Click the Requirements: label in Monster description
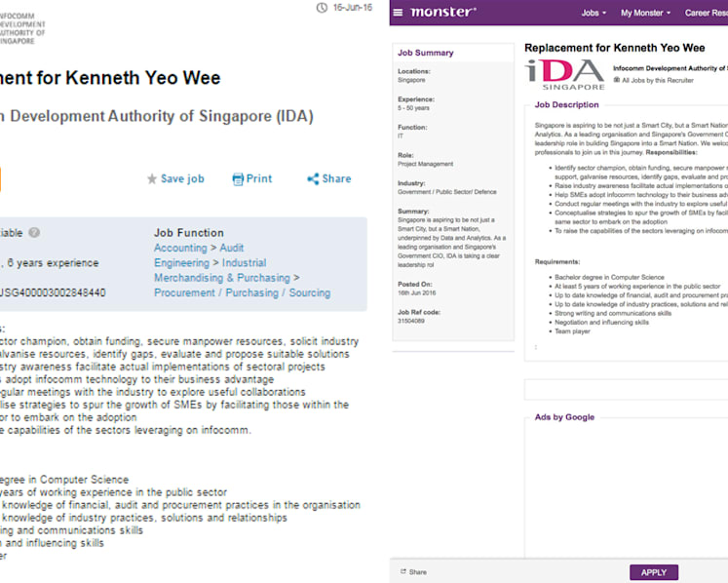This screenshot has width=728, height=583. pyautogui.click(x=557, y=262)
